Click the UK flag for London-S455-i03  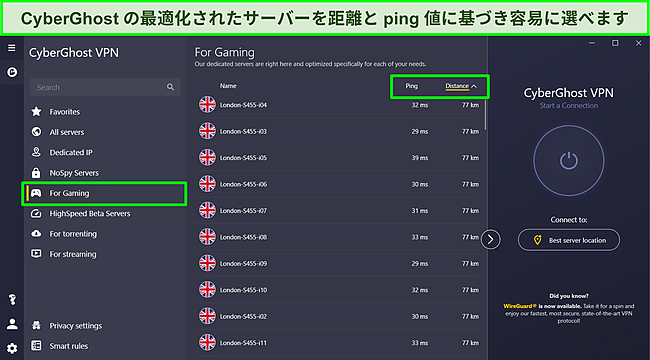(207, 131)
